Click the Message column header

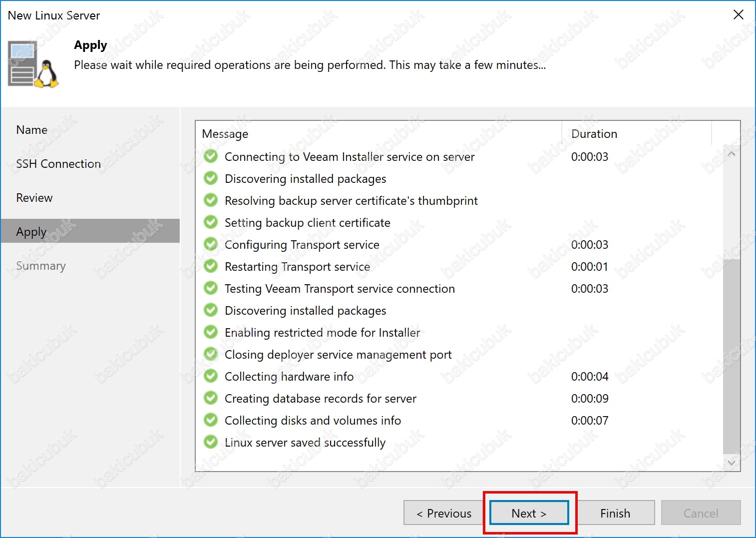point(378,133)
